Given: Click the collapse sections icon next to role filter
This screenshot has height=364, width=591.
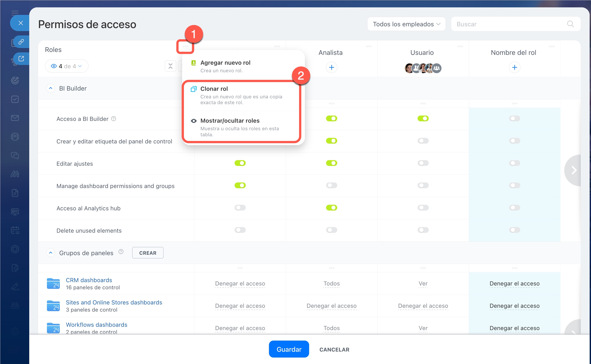Looking at the screenshot, I should tap(170, 66).
